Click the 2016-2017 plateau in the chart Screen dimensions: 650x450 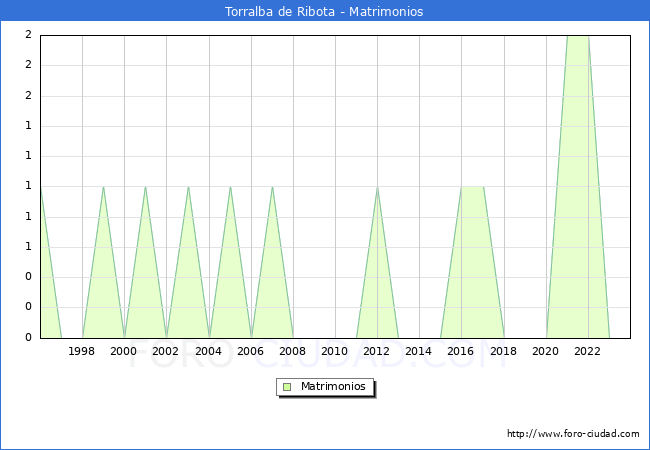coord(473,187)
